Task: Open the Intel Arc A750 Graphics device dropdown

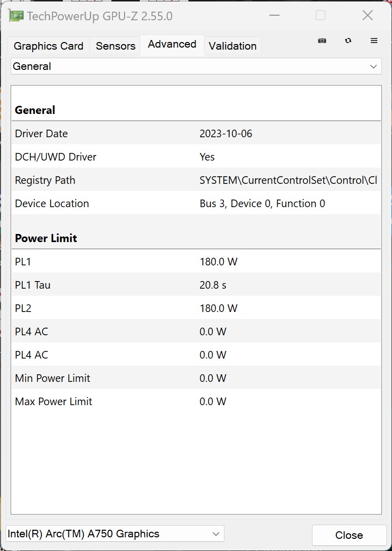Action: point(114,534)
